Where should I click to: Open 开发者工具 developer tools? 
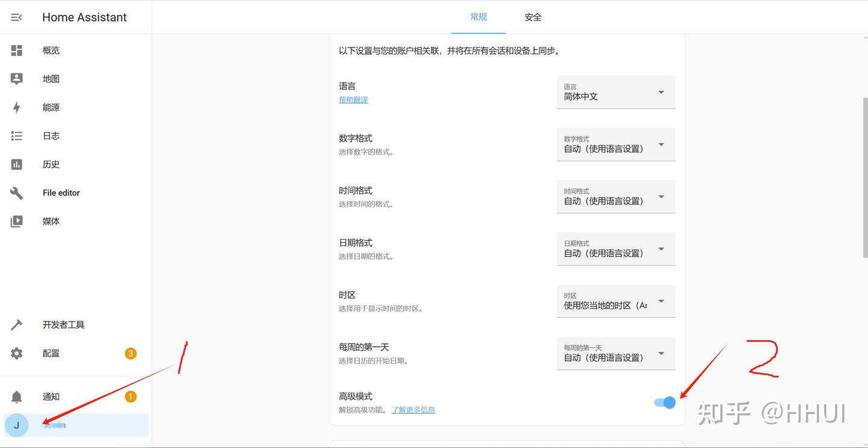point(64,325)
